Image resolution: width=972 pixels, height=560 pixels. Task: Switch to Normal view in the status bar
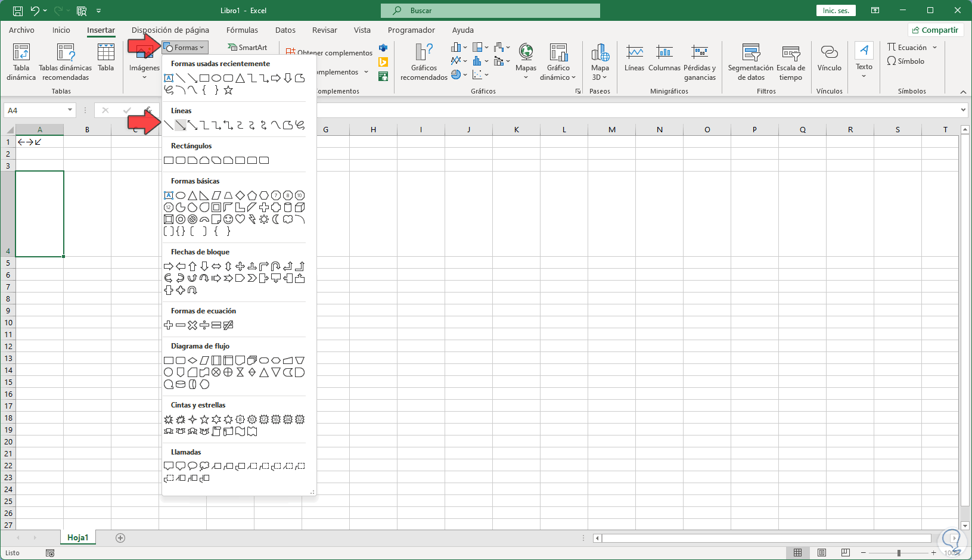(x=797, y=553)
